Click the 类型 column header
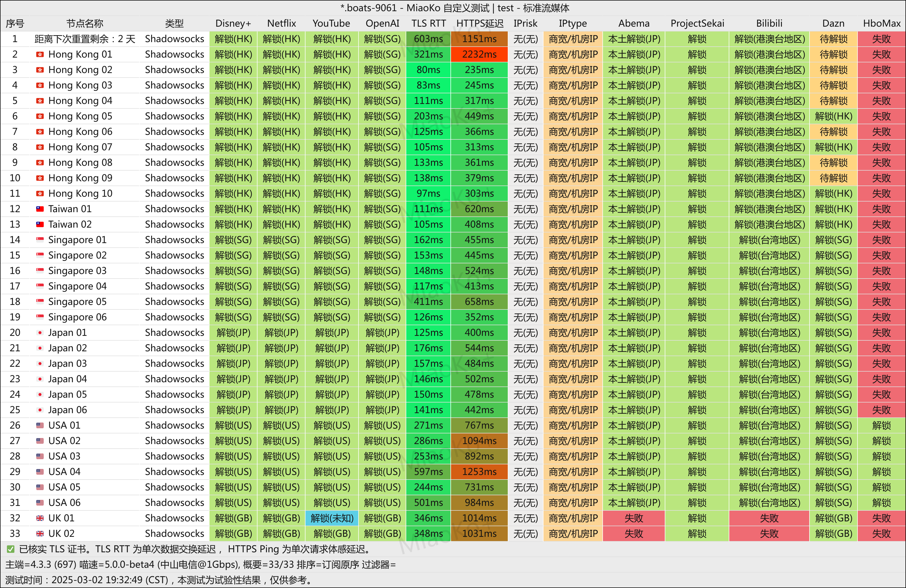Viewport: 906px width, 588px height. pyautogui.click(x=174, y=23)
